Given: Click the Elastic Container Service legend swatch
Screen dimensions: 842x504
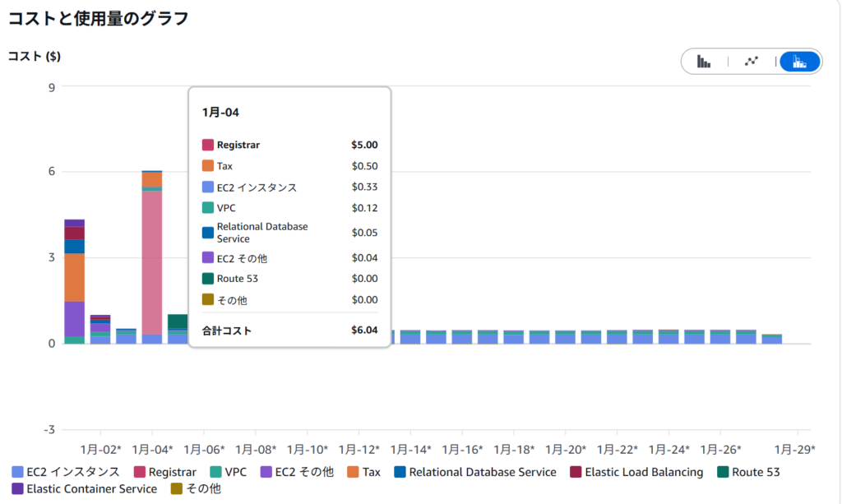Looking at the screenshot, I should tap(18, 489).
